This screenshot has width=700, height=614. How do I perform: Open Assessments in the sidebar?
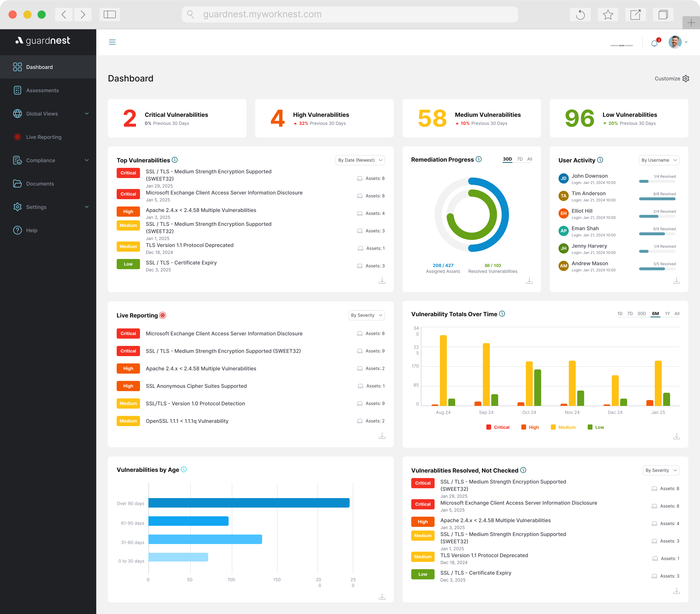(x=42, y=90)
